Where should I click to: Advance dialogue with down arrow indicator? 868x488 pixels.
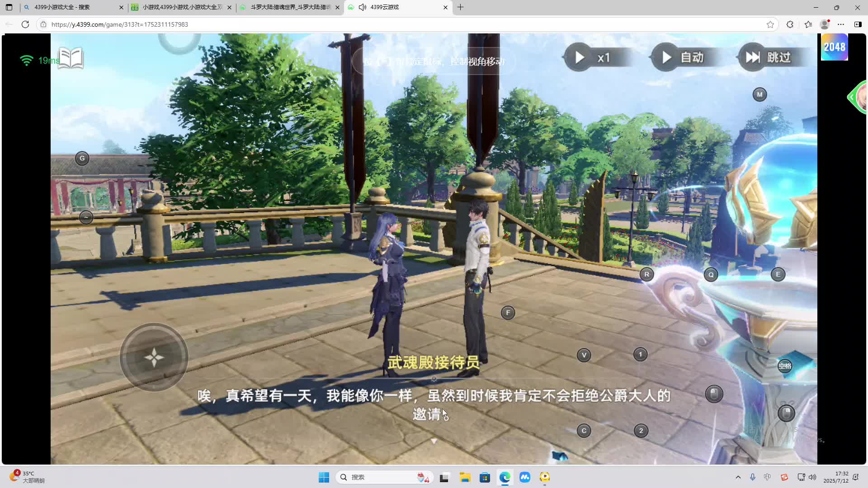pos(434,441)
